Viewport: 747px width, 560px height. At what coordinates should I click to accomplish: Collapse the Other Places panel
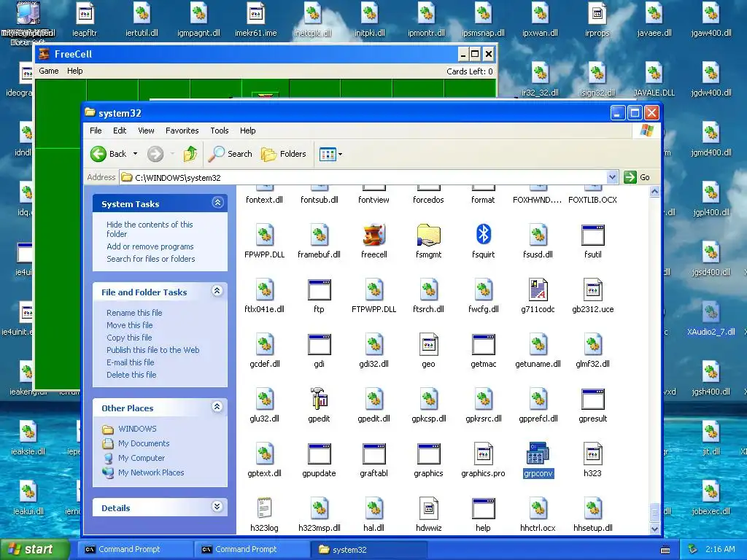point(217,407)
